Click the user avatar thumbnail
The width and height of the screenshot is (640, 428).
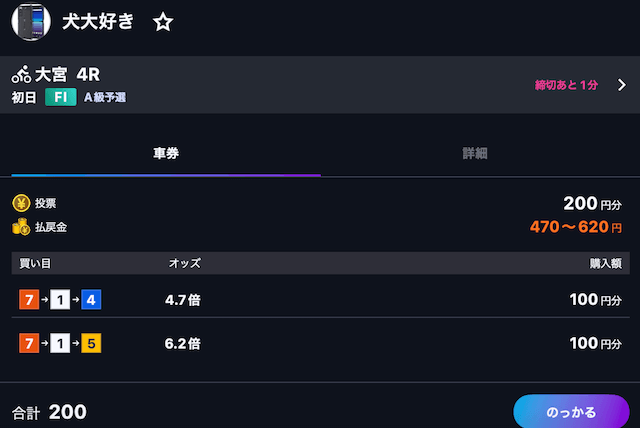(x=31, y=21)
